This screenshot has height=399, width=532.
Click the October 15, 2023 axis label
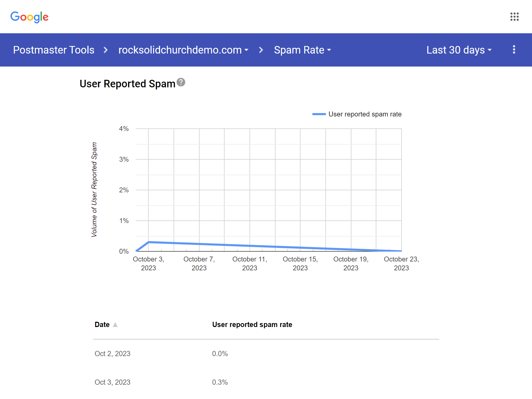click(x=300, y=264)
